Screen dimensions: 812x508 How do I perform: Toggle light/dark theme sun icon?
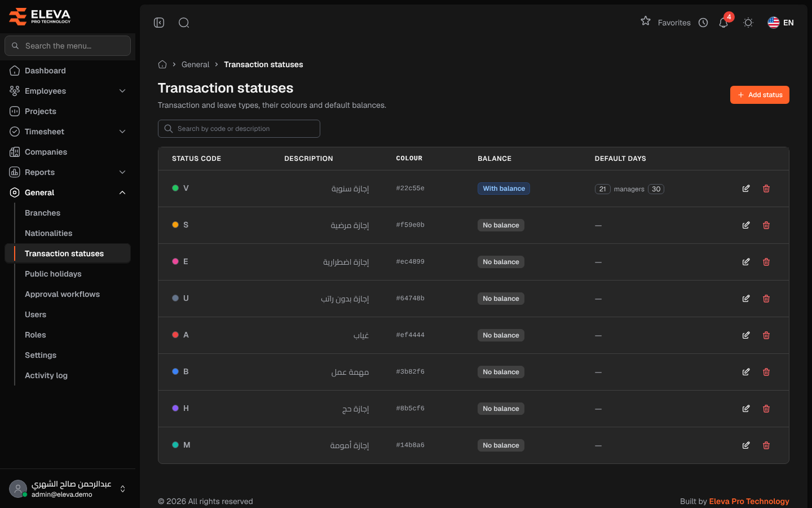(748, 23)
